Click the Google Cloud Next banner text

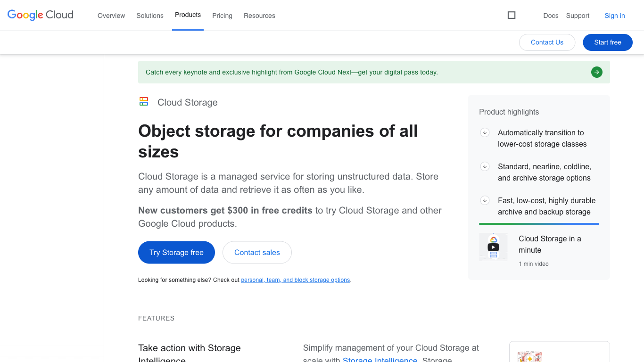[292, 72]
